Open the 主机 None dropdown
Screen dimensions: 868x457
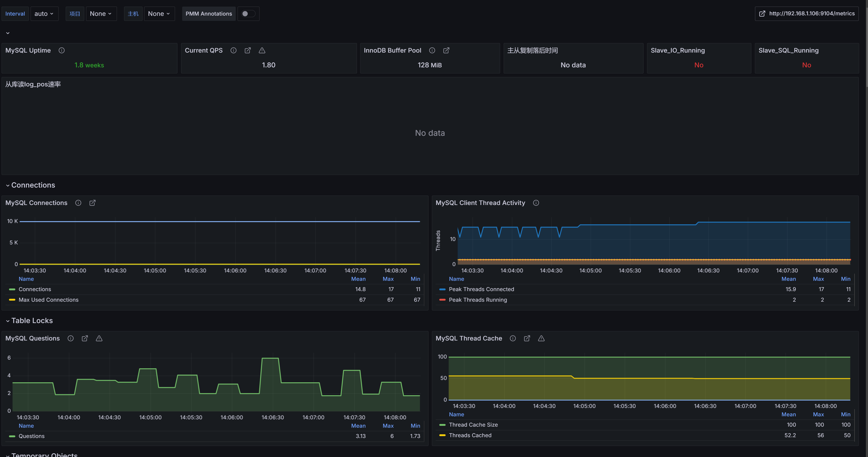point(159,14)
